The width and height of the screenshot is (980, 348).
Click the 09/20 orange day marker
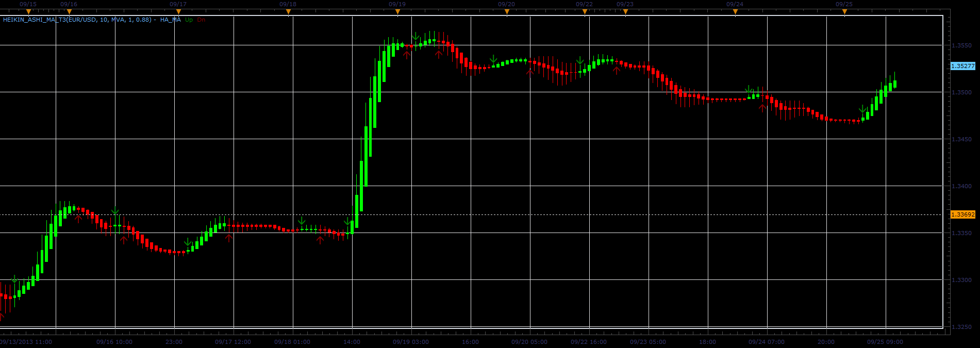507,11
